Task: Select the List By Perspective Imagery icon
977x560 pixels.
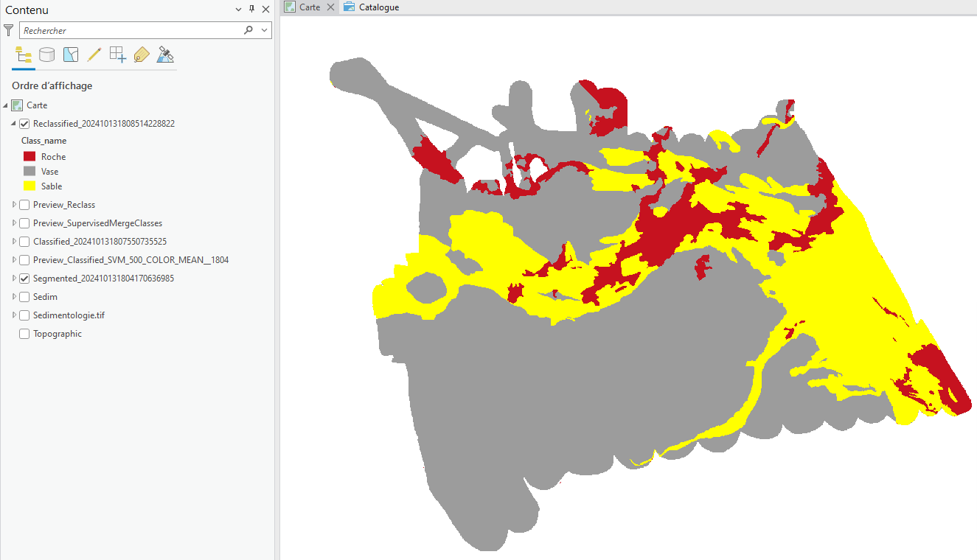Action: pos(165,55)
